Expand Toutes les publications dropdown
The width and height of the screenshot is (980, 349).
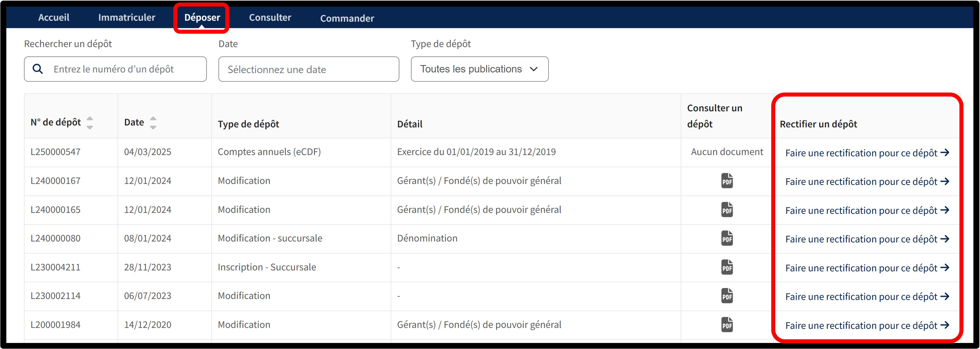pyautogui.click(x=479, y=69)
